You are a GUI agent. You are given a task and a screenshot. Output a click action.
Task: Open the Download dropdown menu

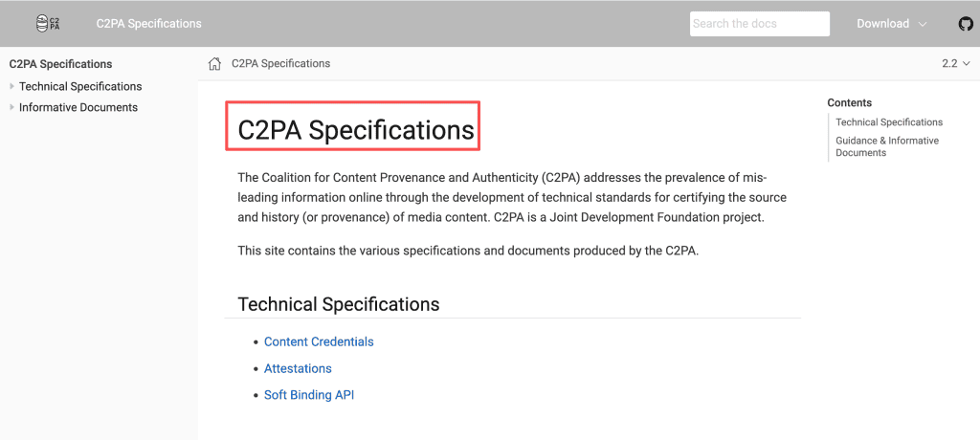point(891,24)
